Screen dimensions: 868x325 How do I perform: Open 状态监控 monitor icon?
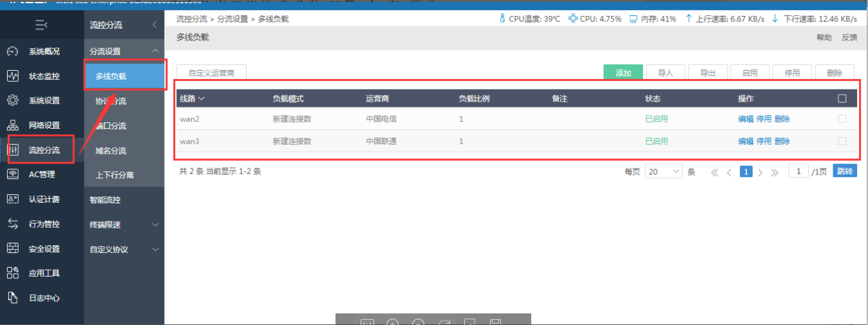pyautogui.click(x=12, y=76)
